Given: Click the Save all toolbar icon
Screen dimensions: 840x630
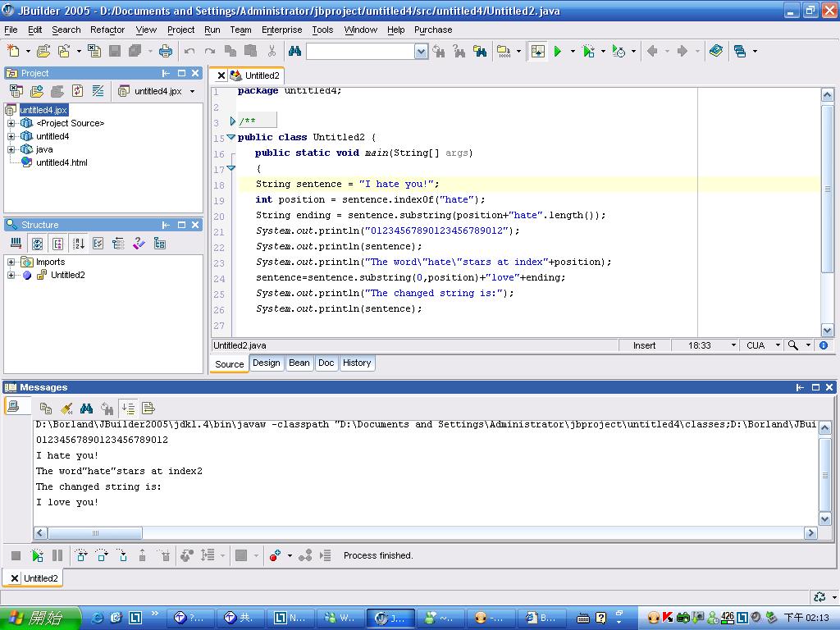Looking at the screenshot, I should (135, 51).
